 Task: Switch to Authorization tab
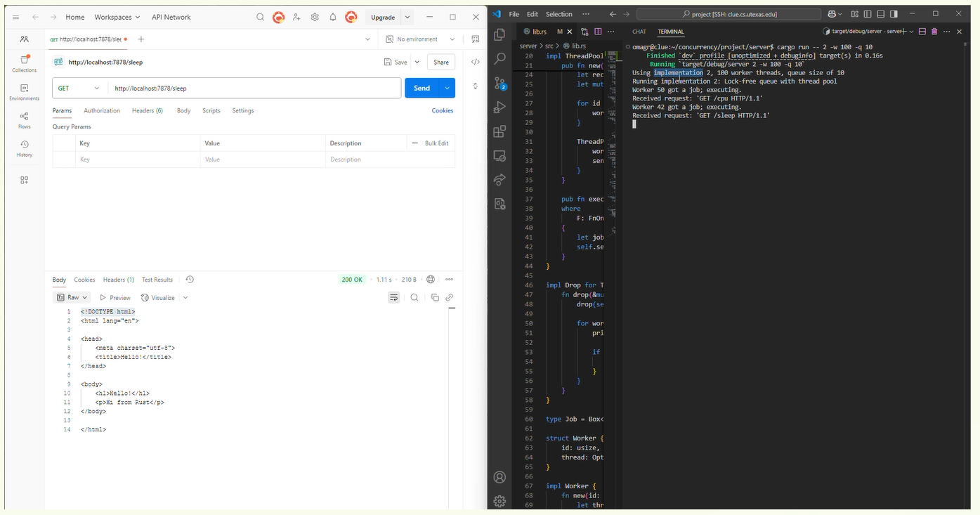click(x=102, y=110)
